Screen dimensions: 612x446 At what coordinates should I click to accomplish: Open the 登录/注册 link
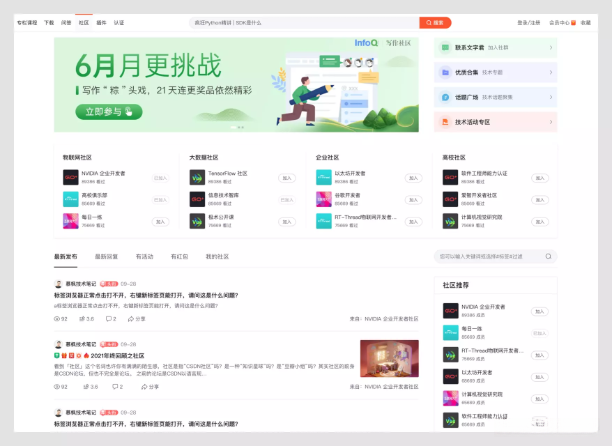[x=529, y=23]
